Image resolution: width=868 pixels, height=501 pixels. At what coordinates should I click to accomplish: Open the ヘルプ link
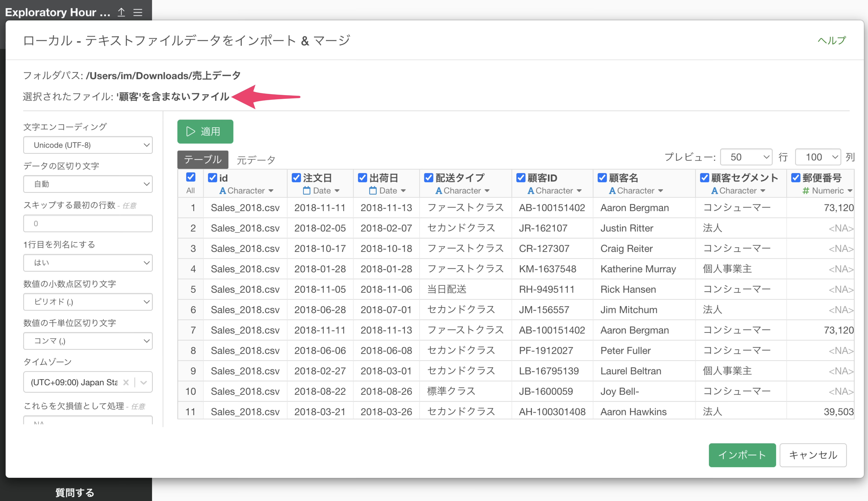(832, 40)
